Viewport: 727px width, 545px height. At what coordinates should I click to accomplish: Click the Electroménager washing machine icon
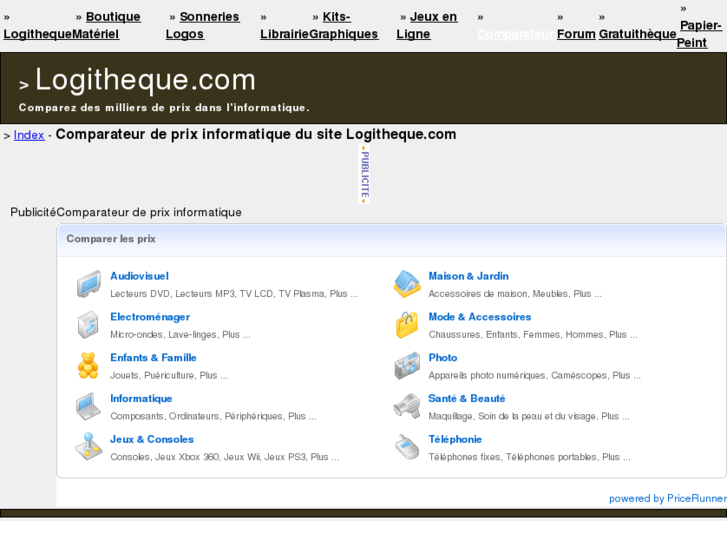pyautogui.click(x=89, y=325)
